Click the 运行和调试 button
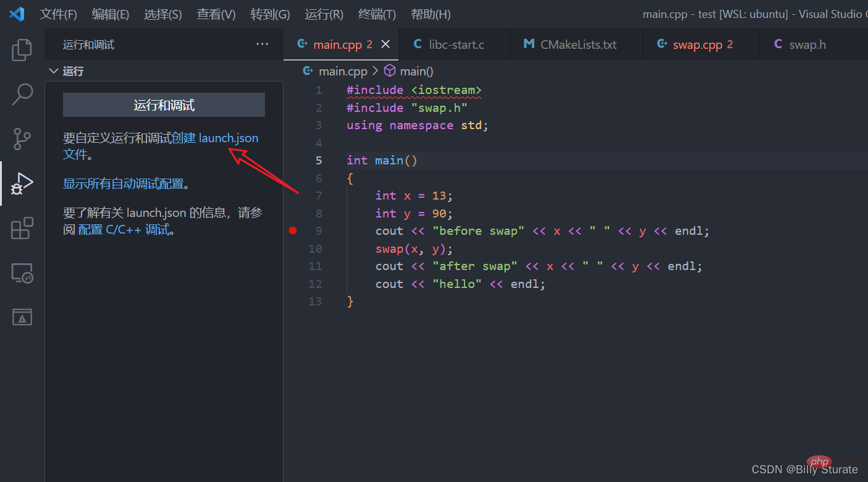This screenshot has width=868, height=482. 164,105
